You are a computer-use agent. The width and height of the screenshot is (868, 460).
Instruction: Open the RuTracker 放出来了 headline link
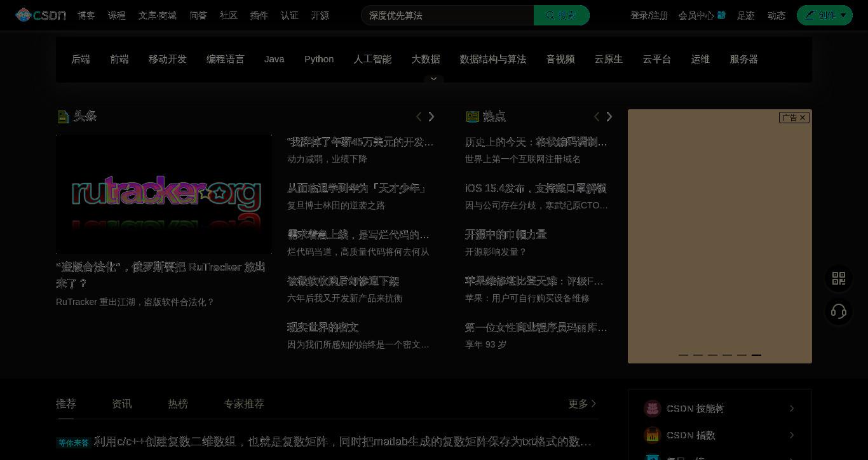pyautogui.click(x=161, y=274)
